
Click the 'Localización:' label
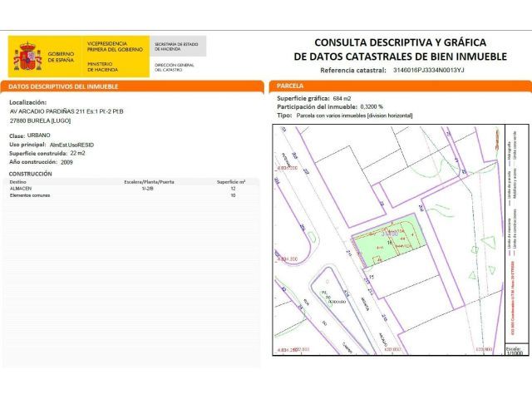click(27, 102)
